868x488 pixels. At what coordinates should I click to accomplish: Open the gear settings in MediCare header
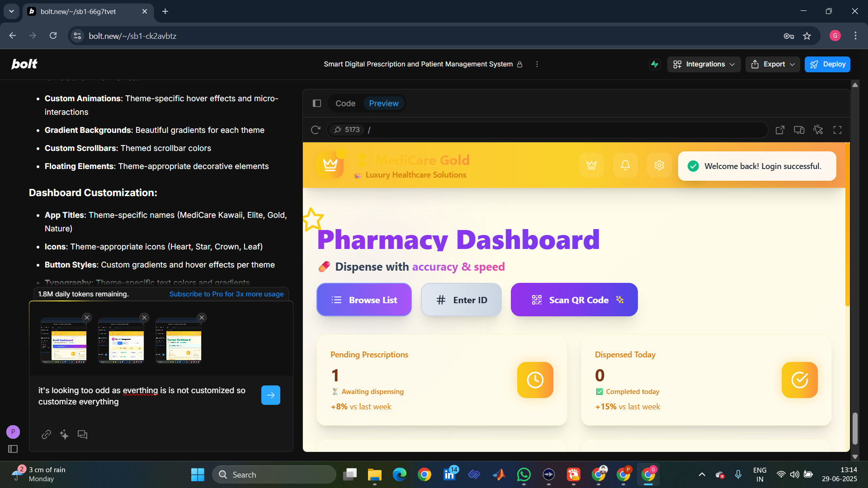coord(659,165)
